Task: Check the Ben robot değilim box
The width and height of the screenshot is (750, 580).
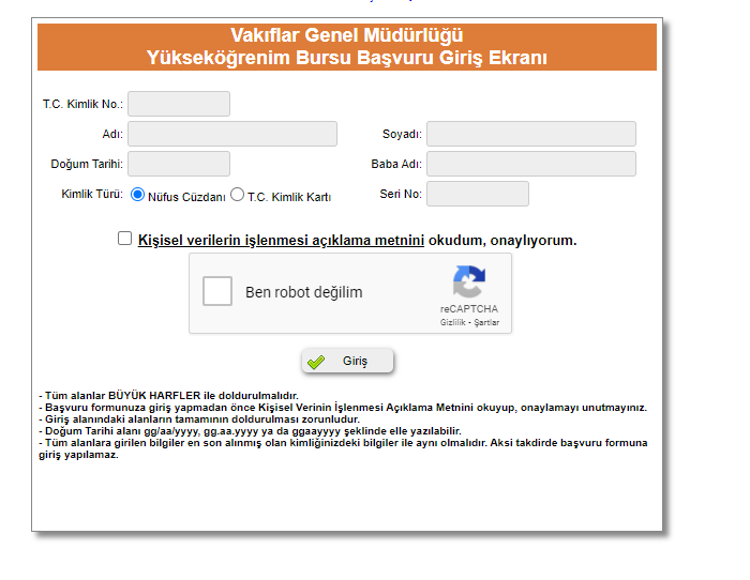Action: (x=217, y=292)
